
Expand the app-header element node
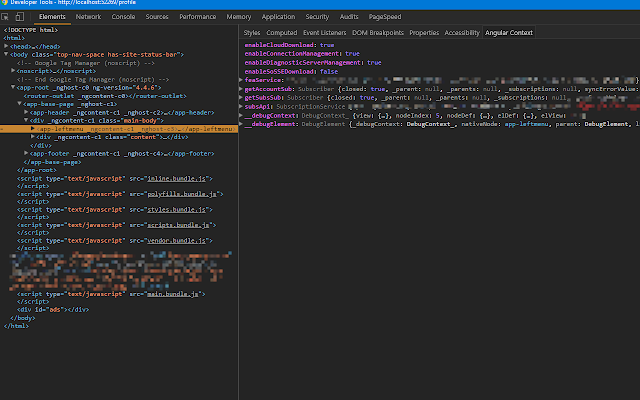point(27,112)
